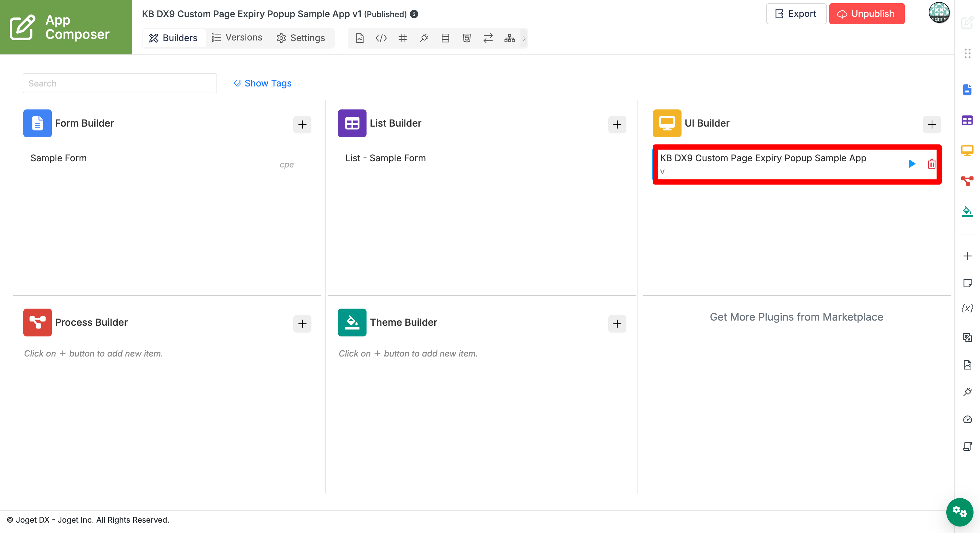
Task: Click the dotted grid drag handle in sidebar
Action: tap(967, 53)
